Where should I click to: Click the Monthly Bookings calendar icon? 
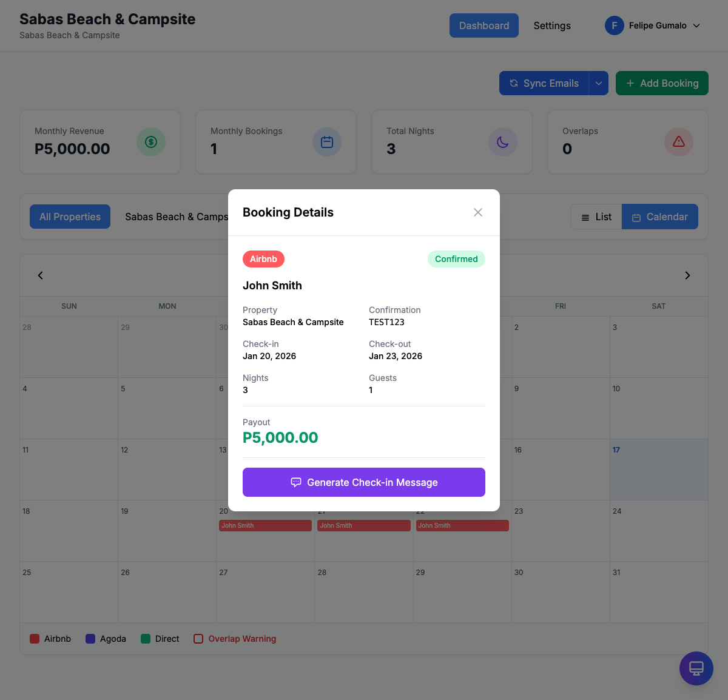coord(327,142)
